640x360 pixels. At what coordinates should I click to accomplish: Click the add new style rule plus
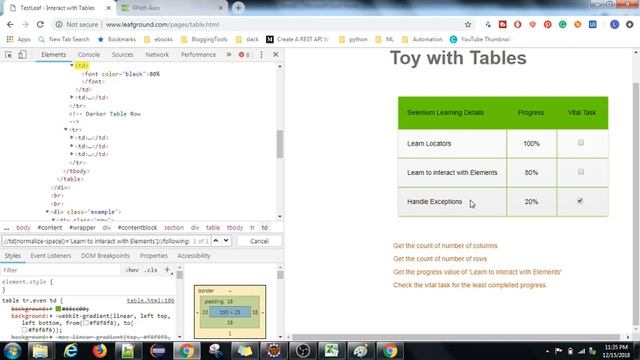point(167,270)
